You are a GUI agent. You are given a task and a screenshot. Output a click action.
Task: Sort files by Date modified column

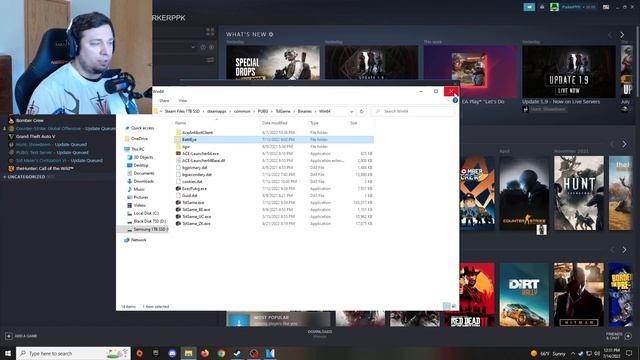[275, 123]
